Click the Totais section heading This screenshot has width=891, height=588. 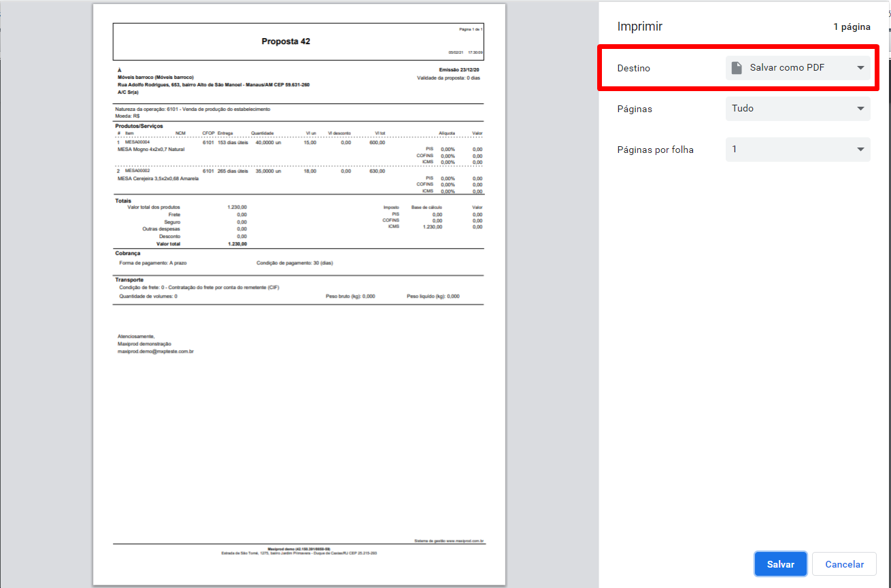[123, 201]
